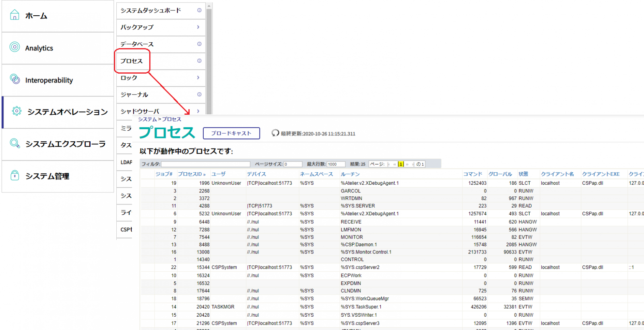Sort by ルーチン column header
The width and height of the screenshot is (644, 330).
pos(350,174)
